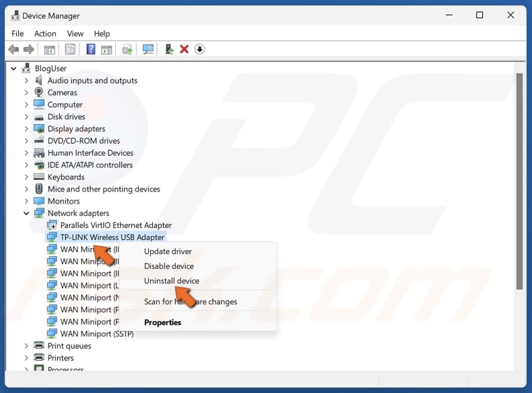Viewport: 532px width, 393px height.
Task: Select the Keyboards tree label
Action: click(66, 177)
